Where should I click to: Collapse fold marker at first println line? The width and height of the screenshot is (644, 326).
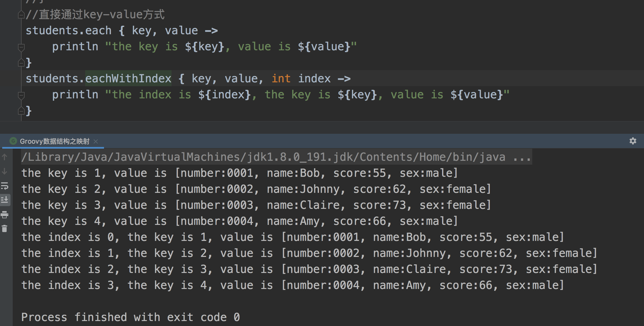coord(21,47)
